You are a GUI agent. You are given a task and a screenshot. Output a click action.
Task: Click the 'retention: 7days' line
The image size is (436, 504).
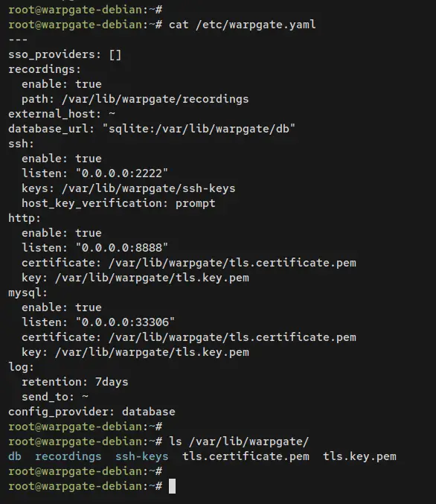[x=75, y=382]
